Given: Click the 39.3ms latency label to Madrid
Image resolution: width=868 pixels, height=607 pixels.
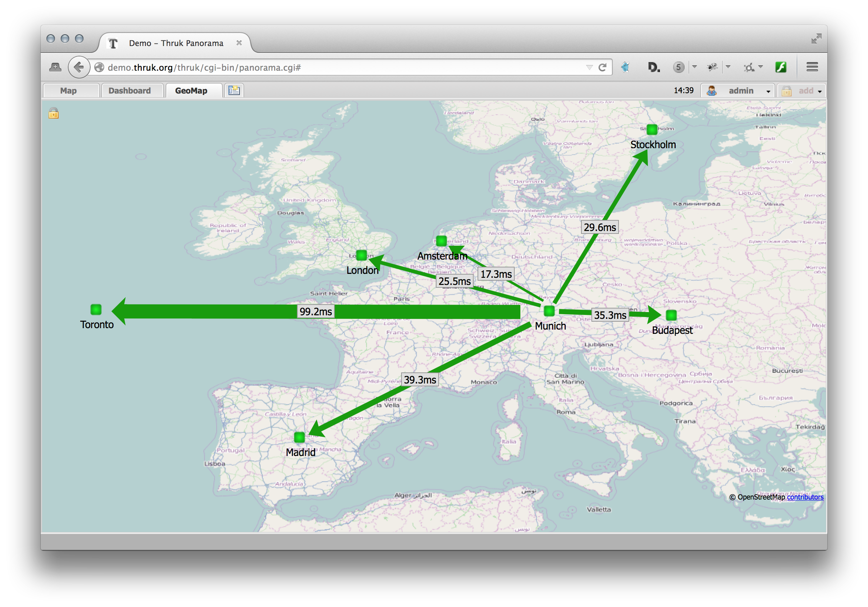Looking at the screenshot, I should coord(420,380).
